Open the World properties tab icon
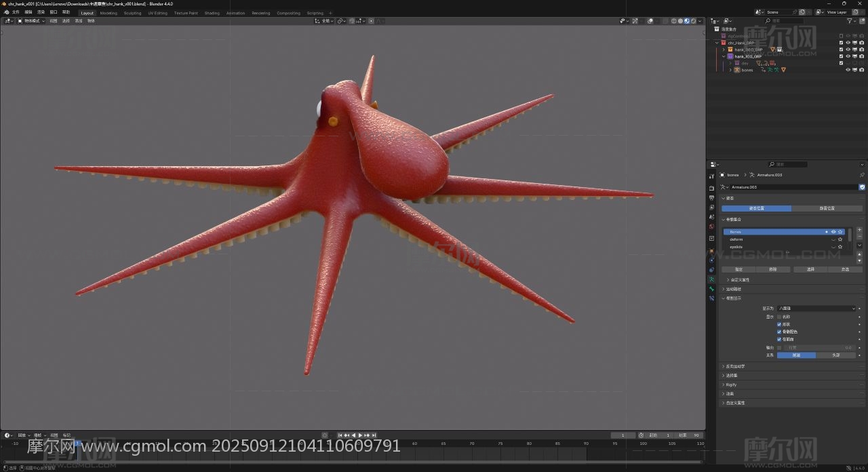The width and height of the screenshot is (868, 472). 711,226
